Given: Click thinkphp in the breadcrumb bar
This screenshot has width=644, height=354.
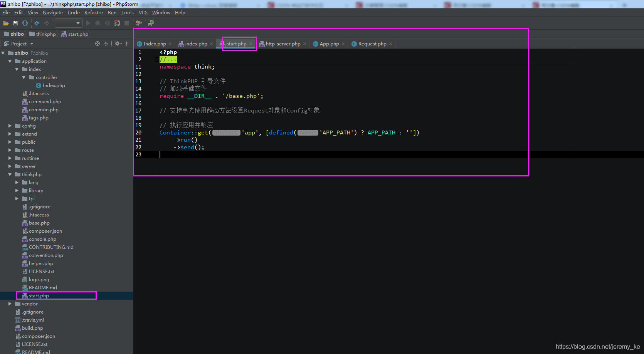Looking at the screenshot, I should (43, 34).
